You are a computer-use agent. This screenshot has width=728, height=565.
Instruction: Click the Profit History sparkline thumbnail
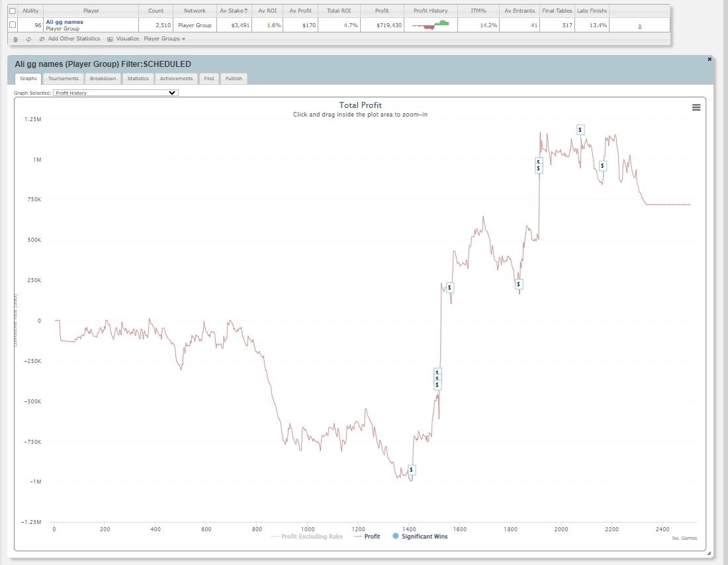(x=430, y=25)
